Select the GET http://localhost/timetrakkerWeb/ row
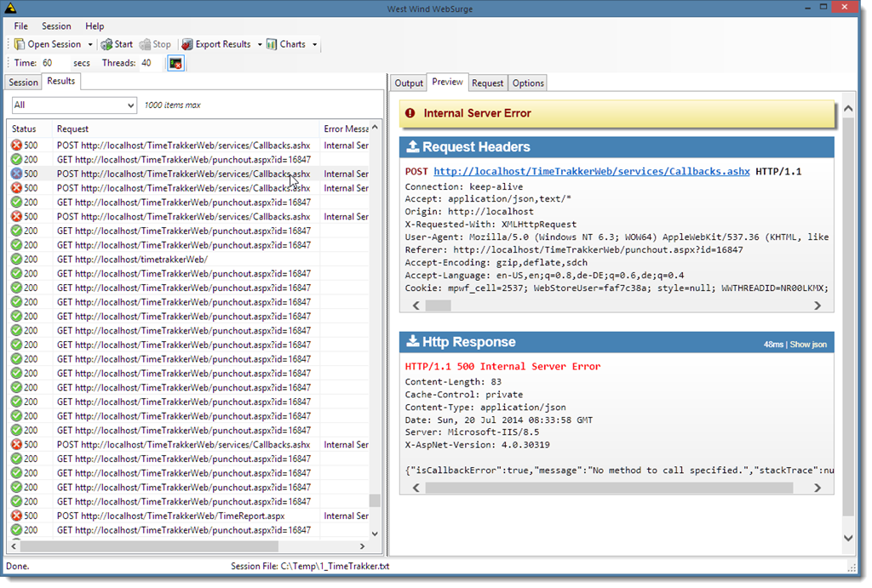The height and width of the screenshot is (588, 872). [188, 259]
